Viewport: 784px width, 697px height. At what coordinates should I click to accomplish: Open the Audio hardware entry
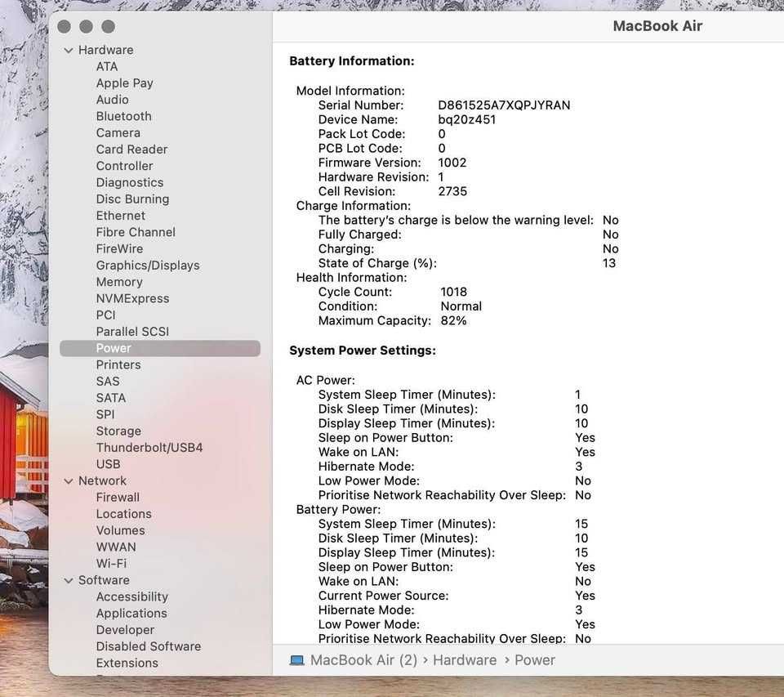(x=113, y=100)
